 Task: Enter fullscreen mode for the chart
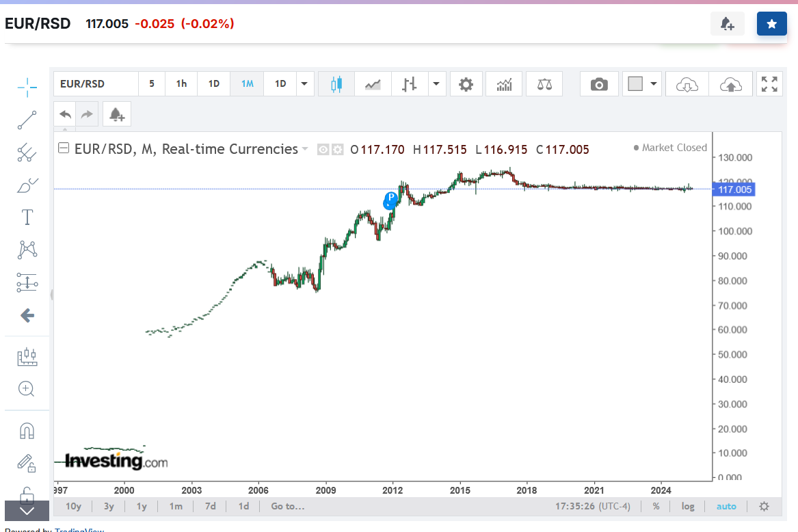point(769,84)
